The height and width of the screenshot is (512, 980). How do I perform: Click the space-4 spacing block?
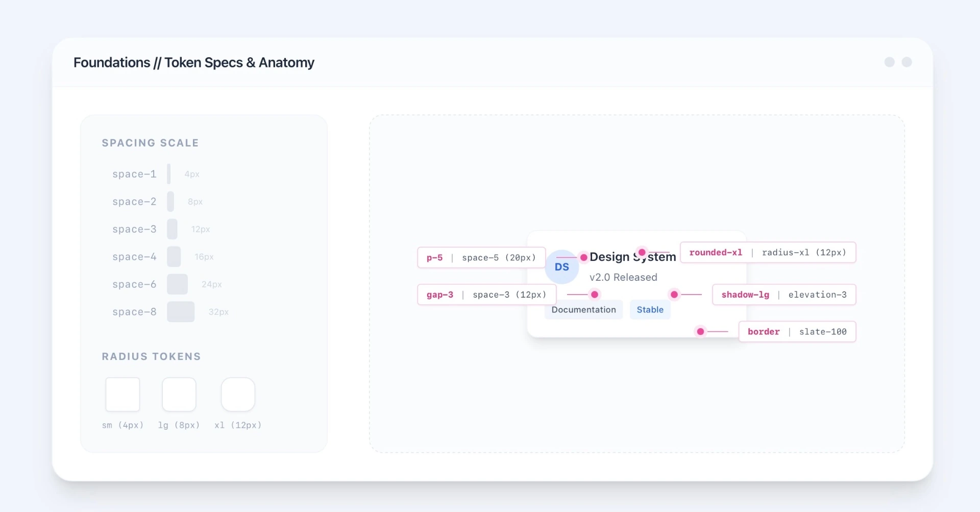(x=174, y=257)
